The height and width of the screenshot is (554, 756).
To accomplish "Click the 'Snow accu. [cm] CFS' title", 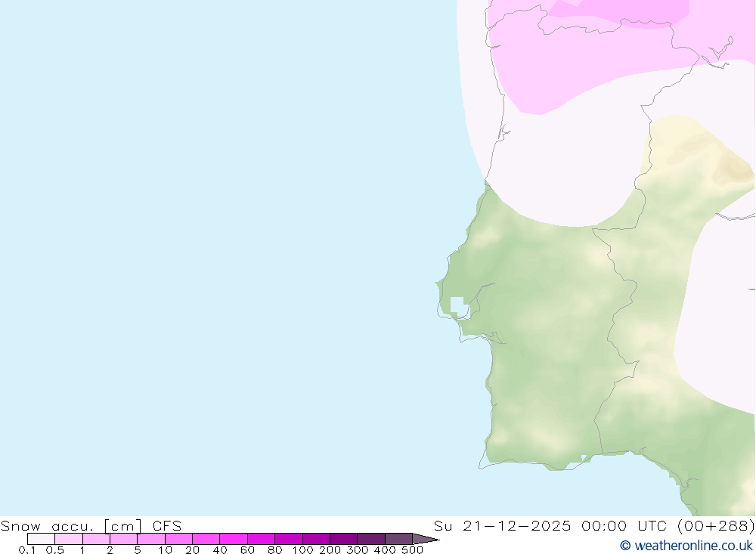I will [91, 525].
